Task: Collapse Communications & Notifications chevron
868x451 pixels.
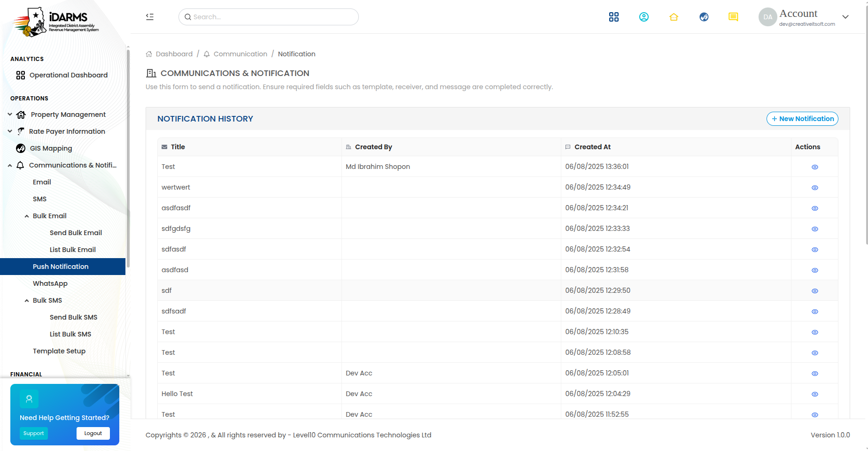Action: click(x=10, y=165)
